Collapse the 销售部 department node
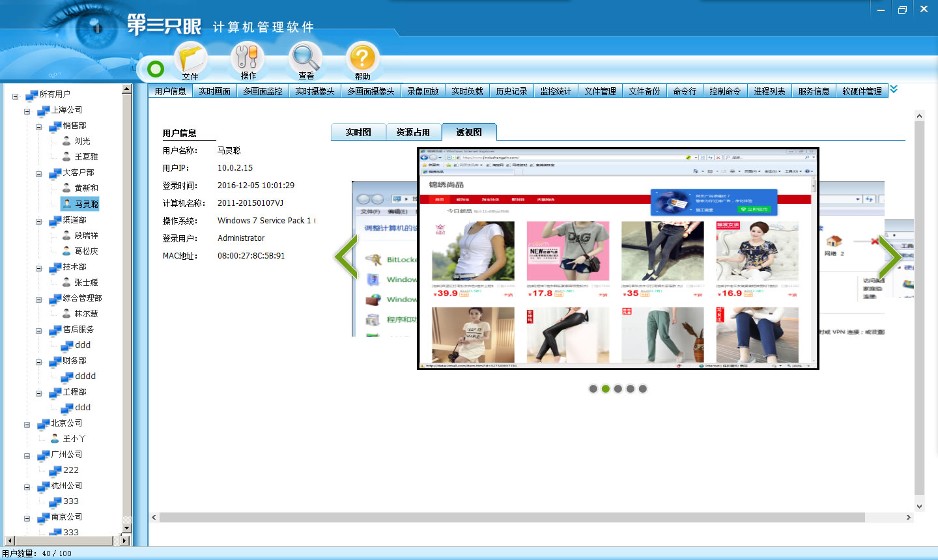Image resolution: width=938 pixels, height=560 pixels. [38, 127]
